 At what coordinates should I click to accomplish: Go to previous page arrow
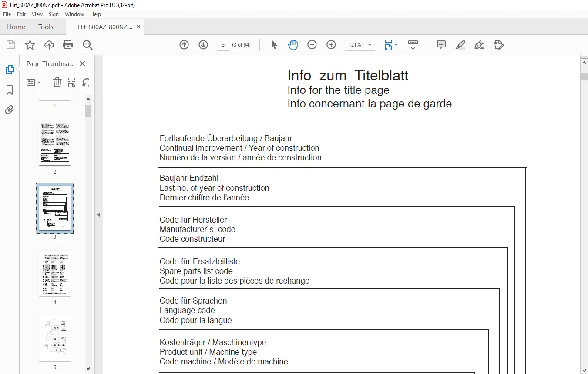(184, 45)
